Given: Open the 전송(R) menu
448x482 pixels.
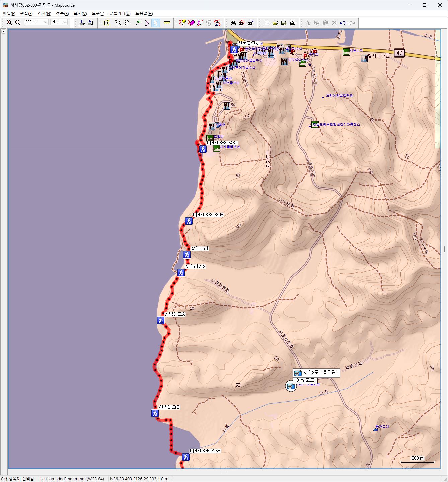Looking at the screenshot, I should point(62,13).
